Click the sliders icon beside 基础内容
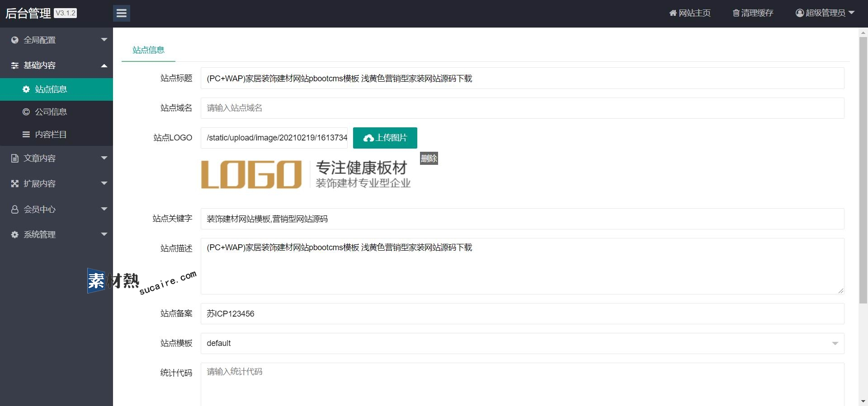This screenshot has width=868, height=406. tap(15, 65)
